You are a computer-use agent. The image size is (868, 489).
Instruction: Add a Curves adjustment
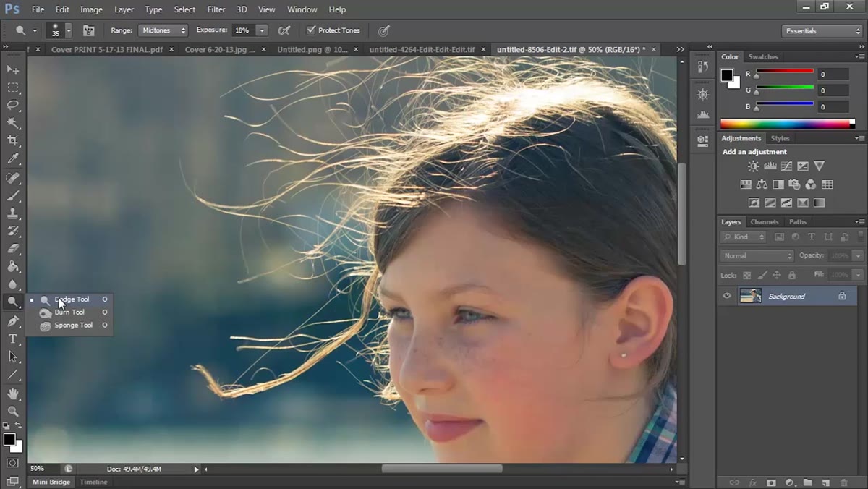coord(786,166)
